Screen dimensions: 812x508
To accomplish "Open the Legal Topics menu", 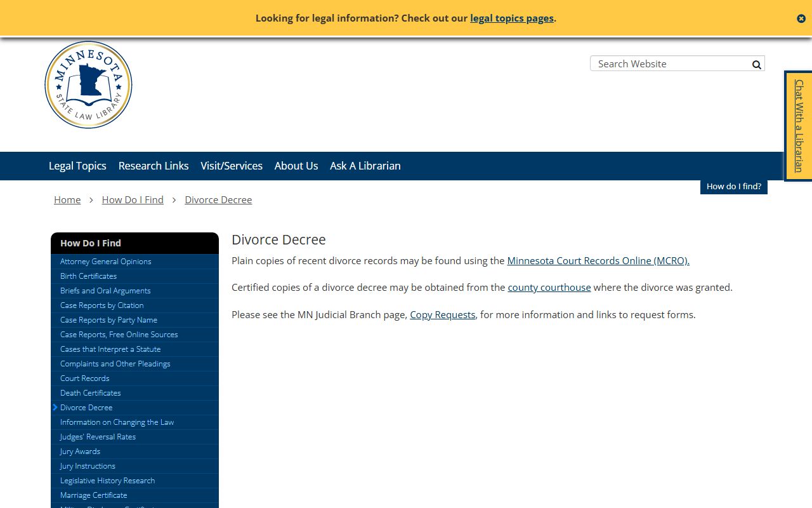I will click(x=77, y=166).
